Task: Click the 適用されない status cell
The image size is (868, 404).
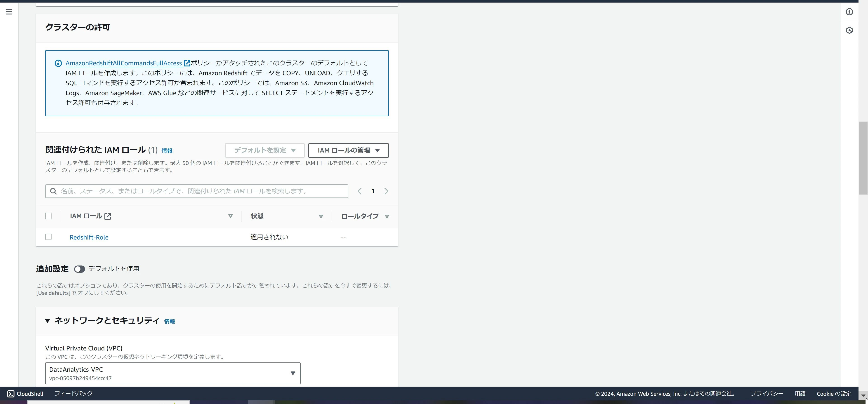Action: pyautogui.click(x=269, y=237)
